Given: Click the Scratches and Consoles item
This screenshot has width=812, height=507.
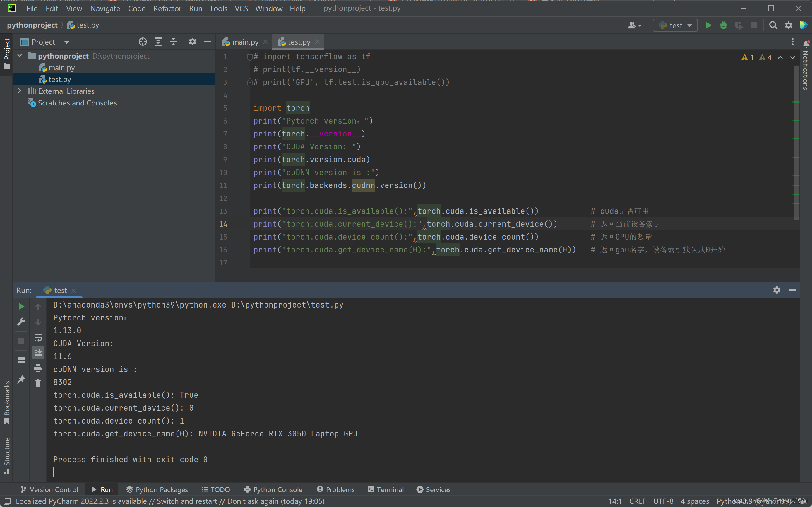Looking at the screenshot, I should (78, 103).
